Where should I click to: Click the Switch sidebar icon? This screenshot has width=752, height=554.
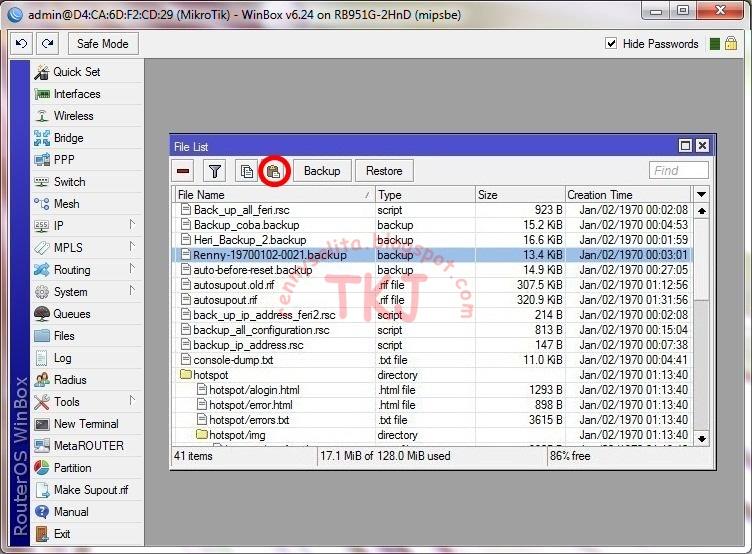(x=42, y=182)
